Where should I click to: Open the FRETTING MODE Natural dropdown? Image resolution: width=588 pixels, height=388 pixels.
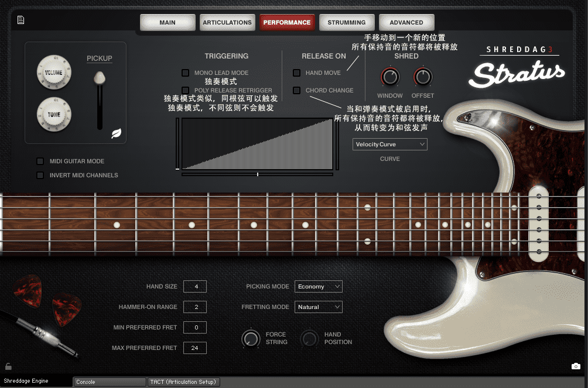pyautogui.click(x=319, y=307)
